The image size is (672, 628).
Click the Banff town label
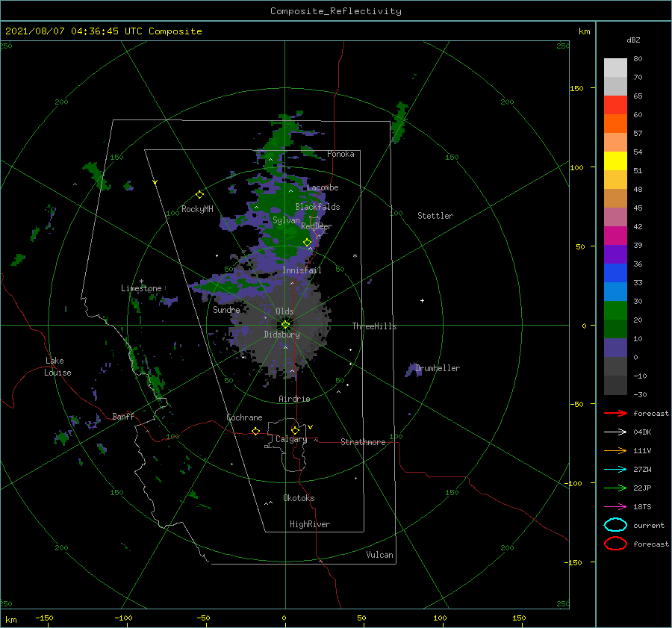coord(123,416)
